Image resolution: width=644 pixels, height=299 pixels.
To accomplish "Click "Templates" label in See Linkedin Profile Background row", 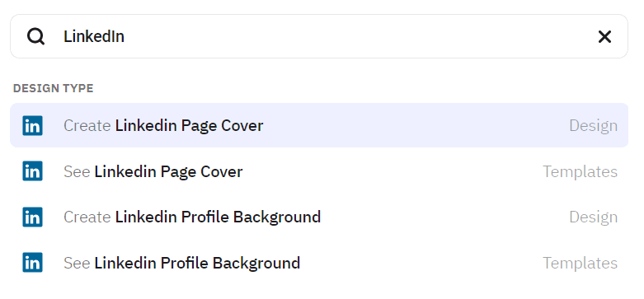I will [580, 264].
